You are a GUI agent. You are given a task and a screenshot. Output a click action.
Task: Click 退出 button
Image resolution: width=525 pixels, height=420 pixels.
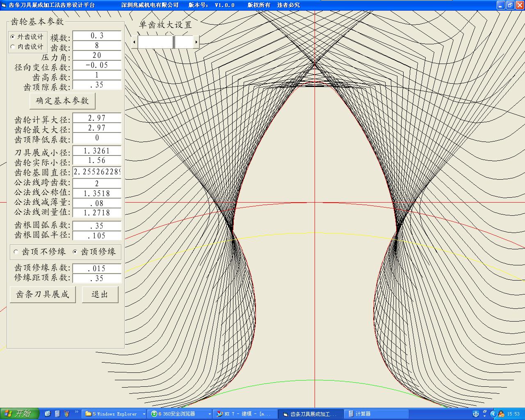coord(100,294)
